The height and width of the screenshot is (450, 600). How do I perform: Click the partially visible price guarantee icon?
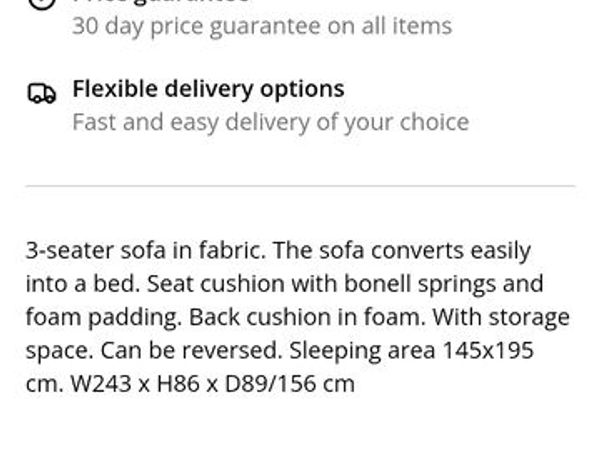point(41,3)
